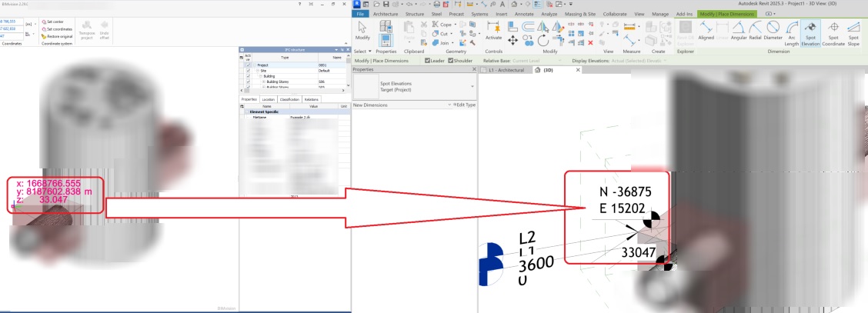Click Set coordinates in BIMvision
The image size is (868, 313).
pyautogui.click(x=56, y=28)
